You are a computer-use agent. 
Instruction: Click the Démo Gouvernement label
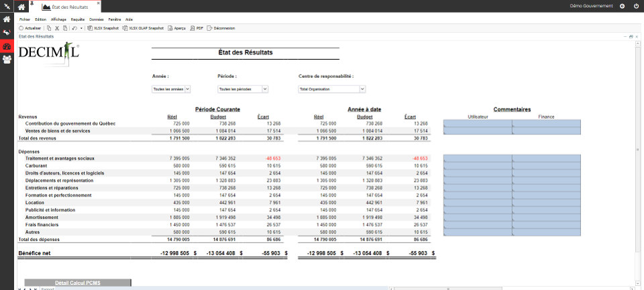(592, 6)
